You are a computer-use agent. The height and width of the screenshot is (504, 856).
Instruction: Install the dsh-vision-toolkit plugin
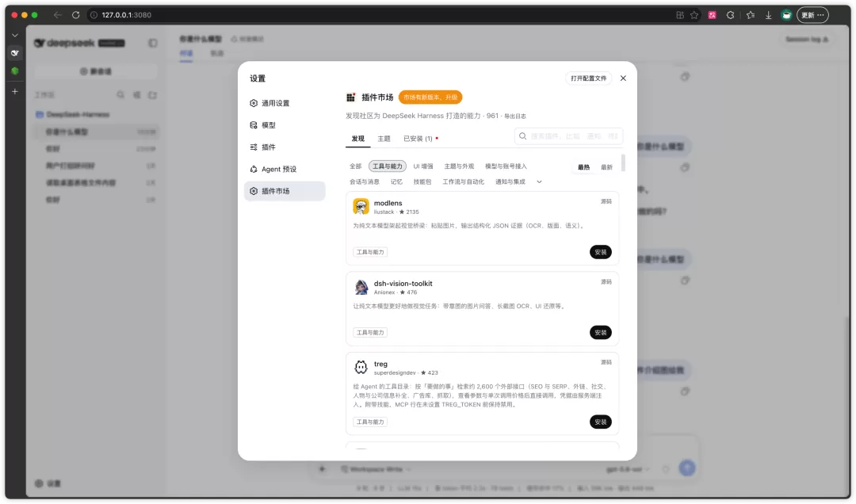click(601, 333)
